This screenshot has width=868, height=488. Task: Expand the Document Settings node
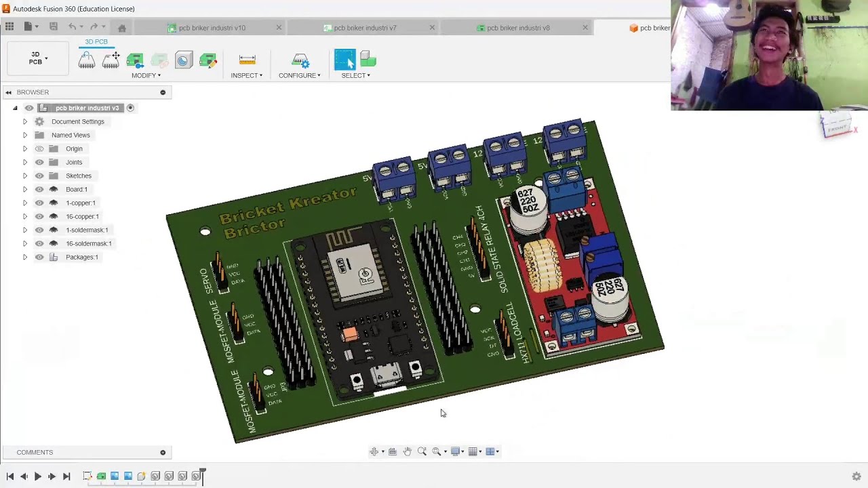coord(25,121)
